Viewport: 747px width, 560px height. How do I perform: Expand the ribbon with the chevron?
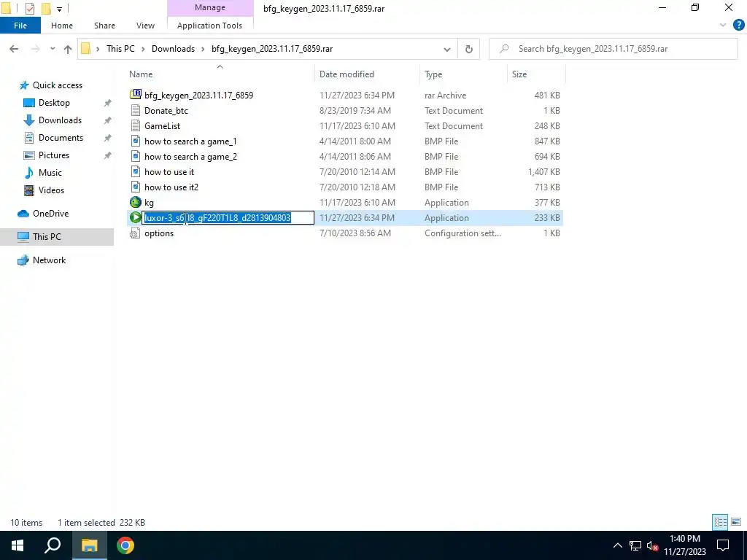[723, 26]
